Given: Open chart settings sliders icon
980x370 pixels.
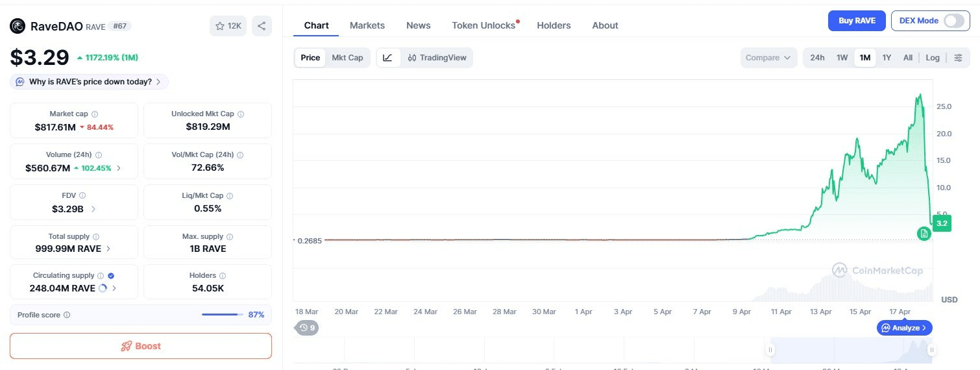Looking at the screenshot, I should click(958, 58).
